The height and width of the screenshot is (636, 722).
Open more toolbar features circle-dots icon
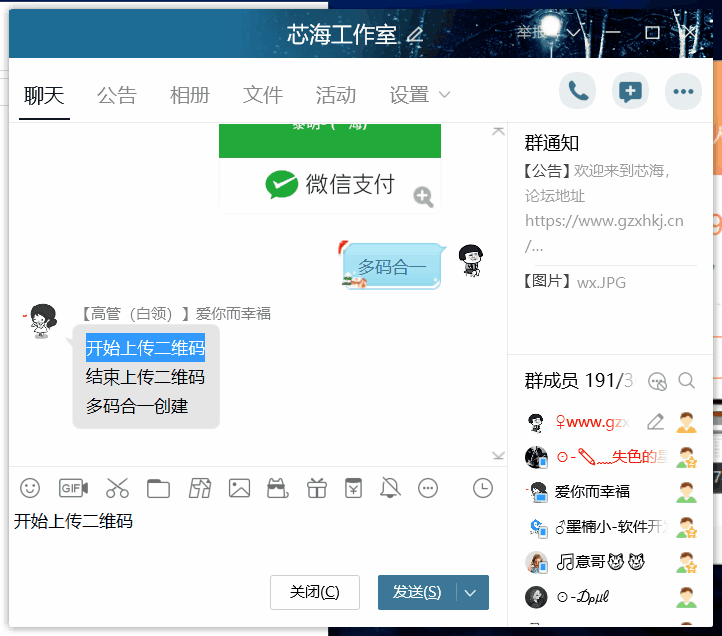coord(428,488)
